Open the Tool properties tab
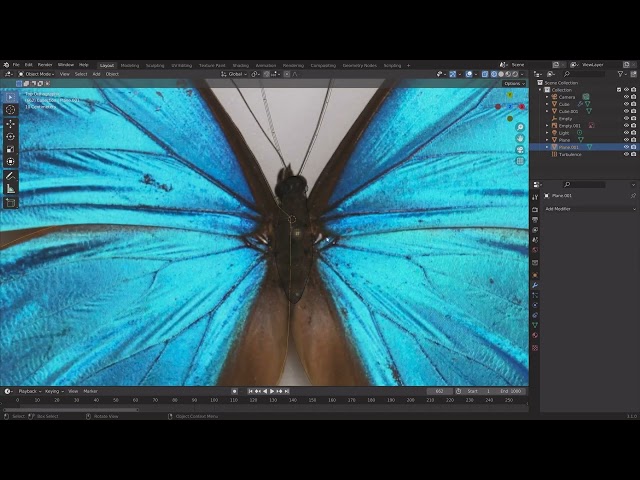This screenshot has height=480, width=640. (x=535, y=197)
